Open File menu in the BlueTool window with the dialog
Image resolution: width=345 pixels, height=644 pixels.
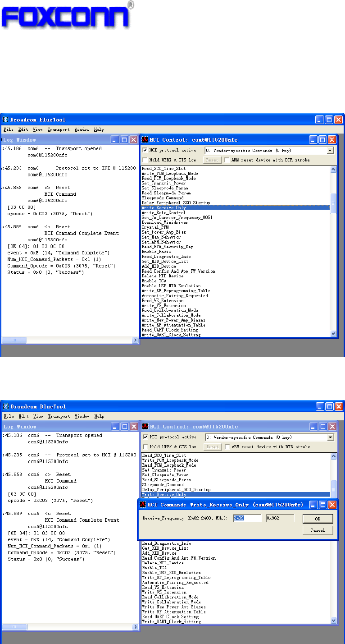[8, 416]
